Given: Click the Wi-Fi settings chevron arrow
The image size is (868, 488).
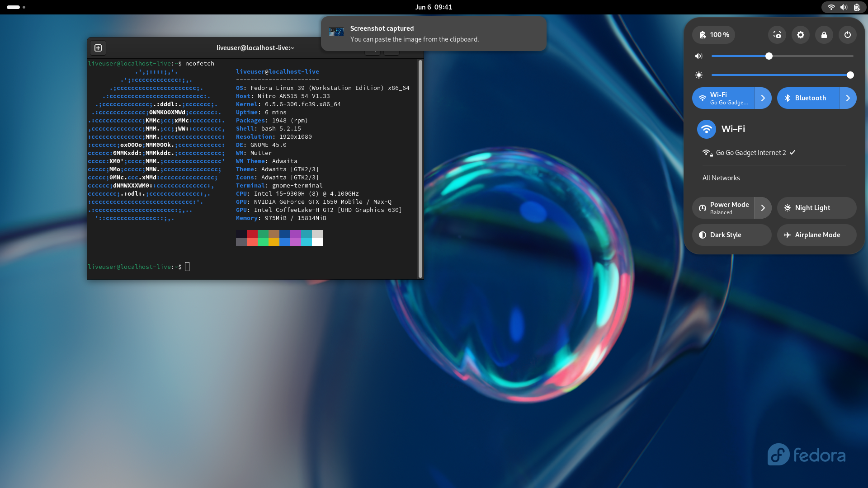Looking at the screenshot, I should (x=763, y=98).
